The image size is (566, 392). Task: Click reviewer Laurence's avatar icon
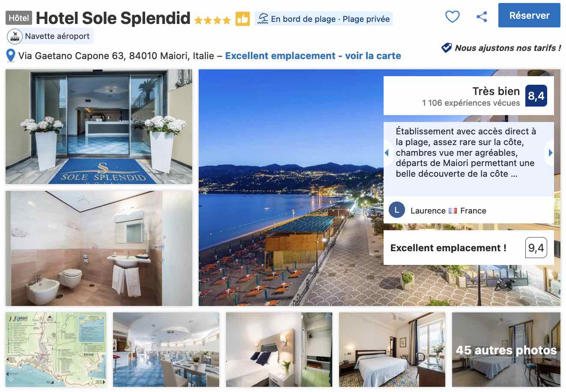[x=397, y=210]
